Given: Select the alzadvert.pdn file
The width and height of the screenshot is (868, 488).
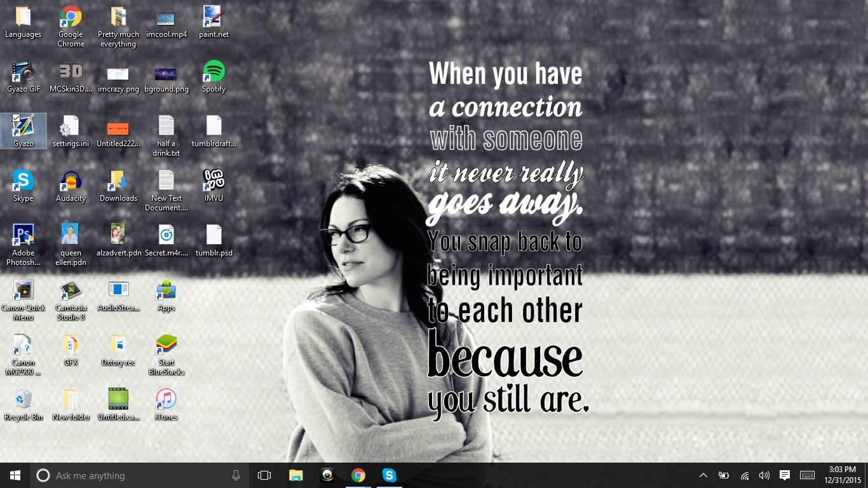Looking at the screenshot, I should point(118,241).
